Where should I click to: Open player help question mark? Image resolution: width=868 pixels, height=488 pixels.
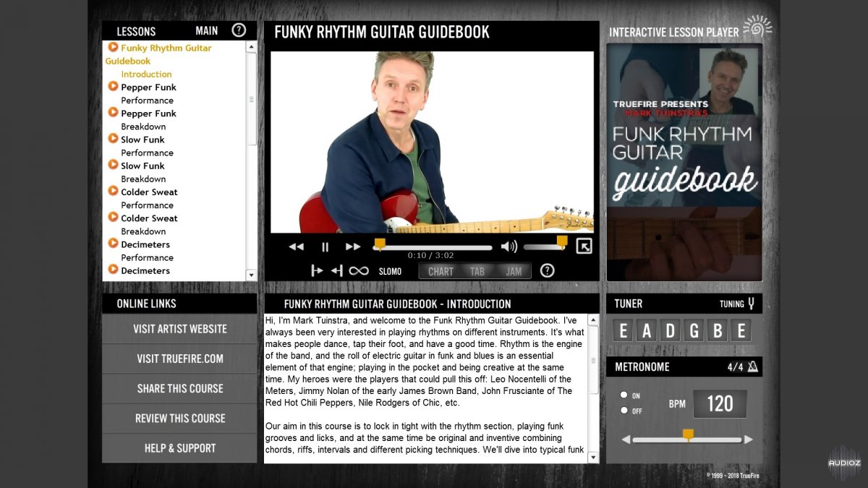(x=548, y=270)
